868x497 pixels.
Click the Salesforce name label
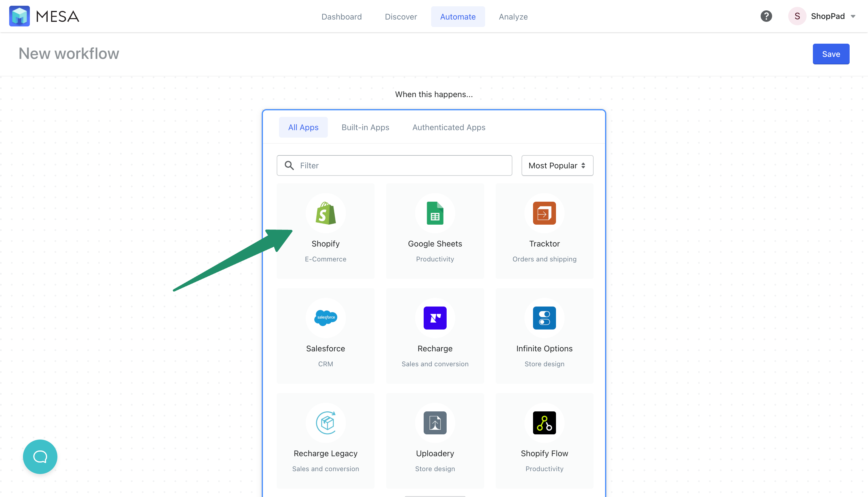[325, 348]
